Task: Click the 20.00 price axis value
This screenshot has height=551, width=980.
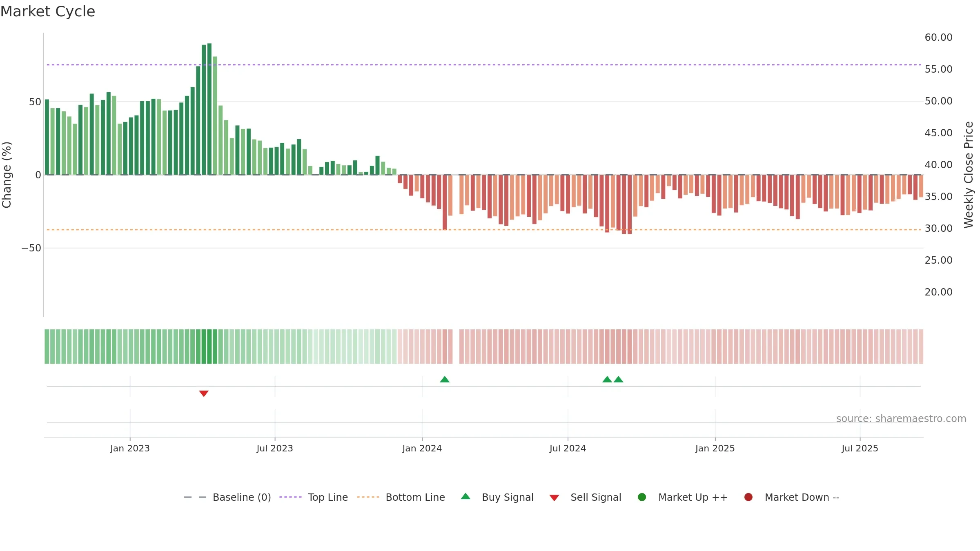Action: (938, 292)
